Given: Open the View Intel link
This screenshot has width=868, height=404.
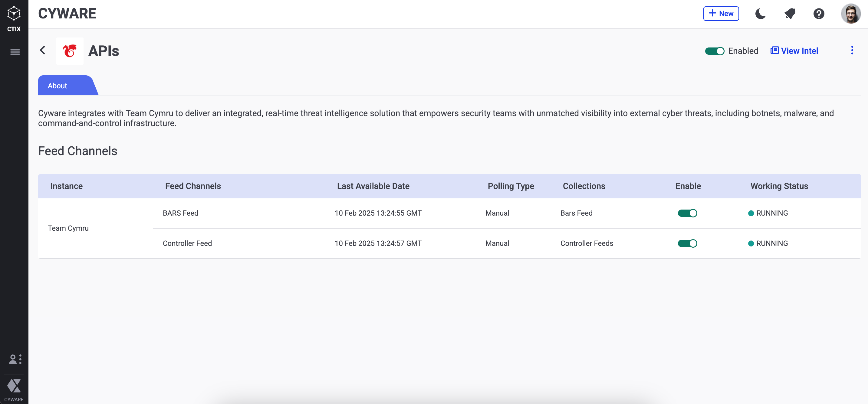Looking at the screenshot, I should pyautogui.click(x=794, y=51).
